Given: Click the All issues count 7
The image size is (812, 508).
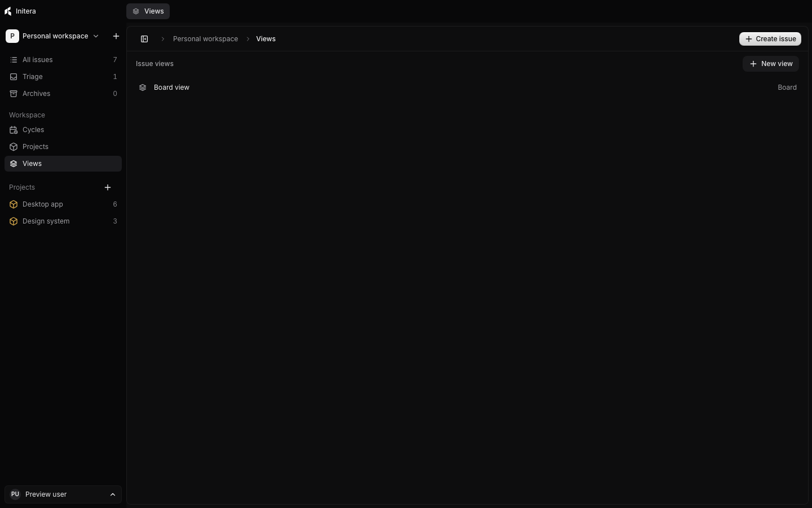Looking at the screenshot, I should tap(115, 60).
